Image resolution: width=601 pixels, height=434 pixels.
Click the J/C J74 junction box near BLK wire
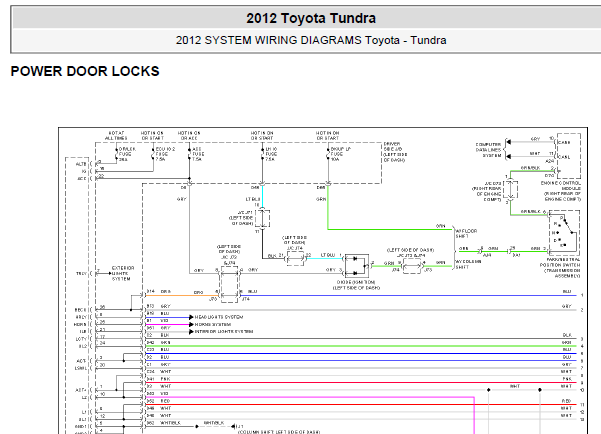click(295, 259)
